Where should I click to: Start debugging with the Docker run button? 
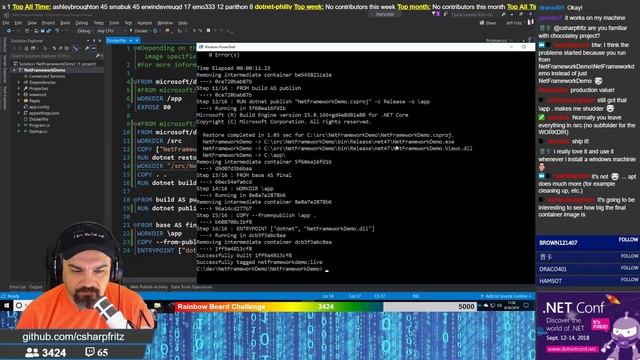click(x=140, y=31)
